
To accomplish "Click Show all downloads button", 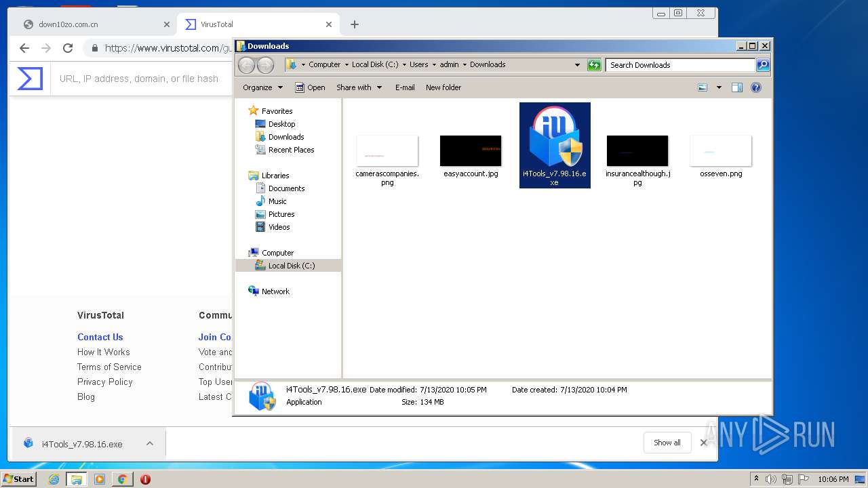I will tap(667, 443).
